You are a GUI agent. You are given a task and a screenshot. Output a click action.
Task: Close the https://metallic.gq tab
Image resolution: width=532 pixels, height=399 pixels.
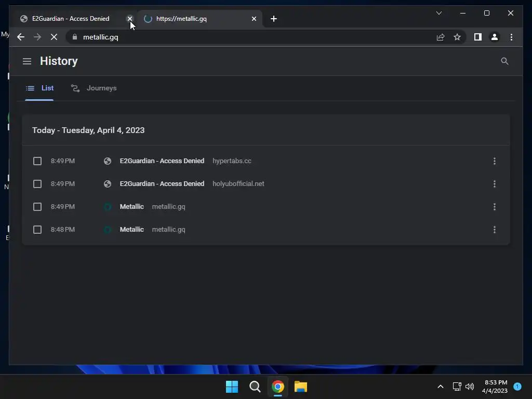tap(254, 19)
